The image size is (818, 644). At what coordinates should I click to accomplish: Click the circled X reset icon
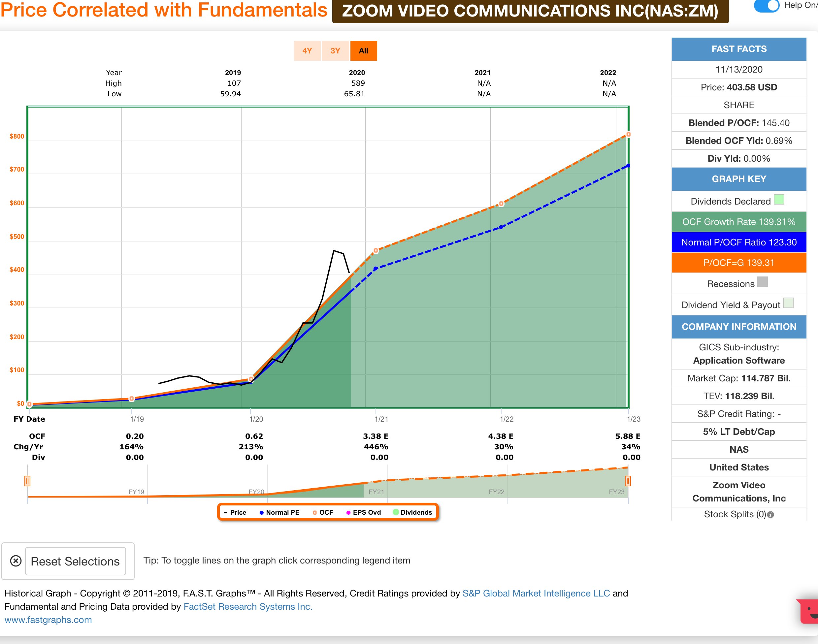(16, 561)
